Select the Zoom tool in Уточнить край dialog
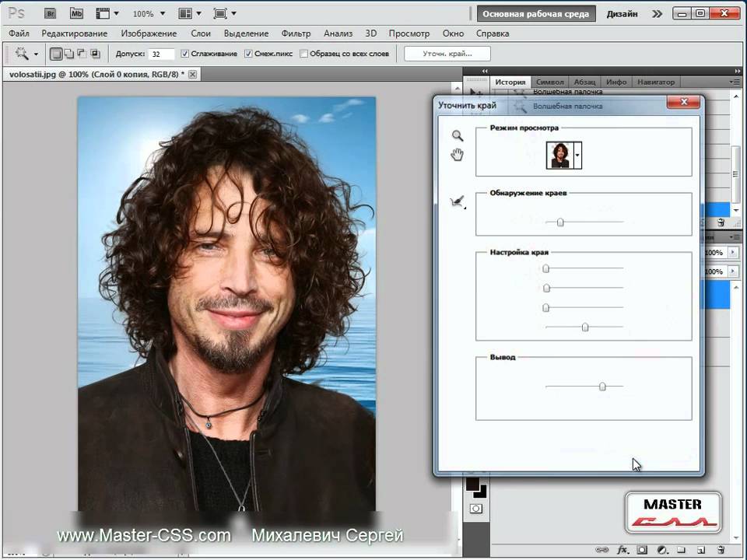This screenshot has height=560, width=747. point(458,135)
